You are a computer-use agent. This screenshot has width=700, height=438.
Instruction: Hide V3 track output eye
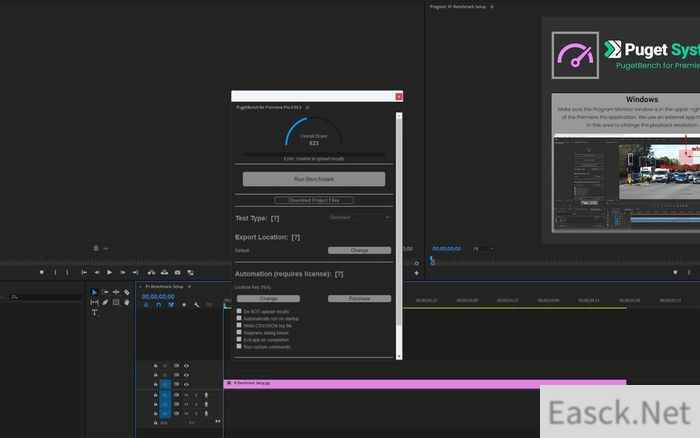point(186,366)
